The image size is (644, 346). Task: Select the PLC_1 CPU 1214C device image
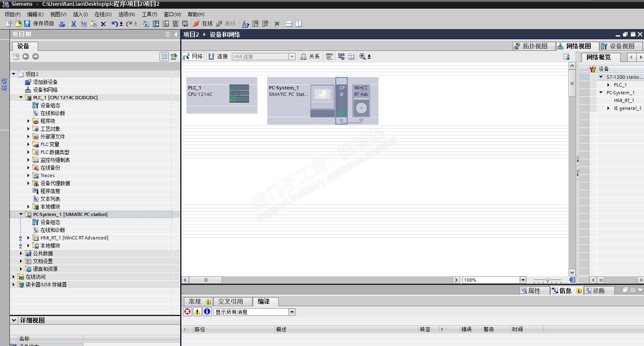click(239, 93)
